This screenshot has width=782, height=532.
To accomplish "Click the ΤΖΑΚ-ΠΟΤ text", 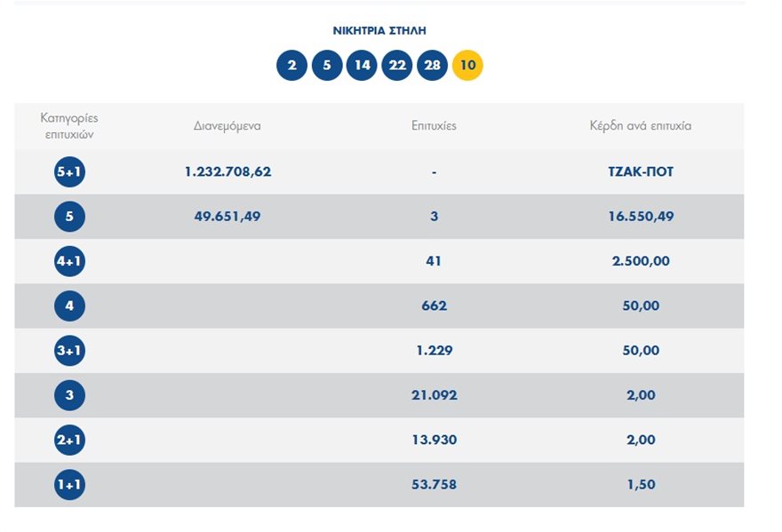I will (634, 172).
